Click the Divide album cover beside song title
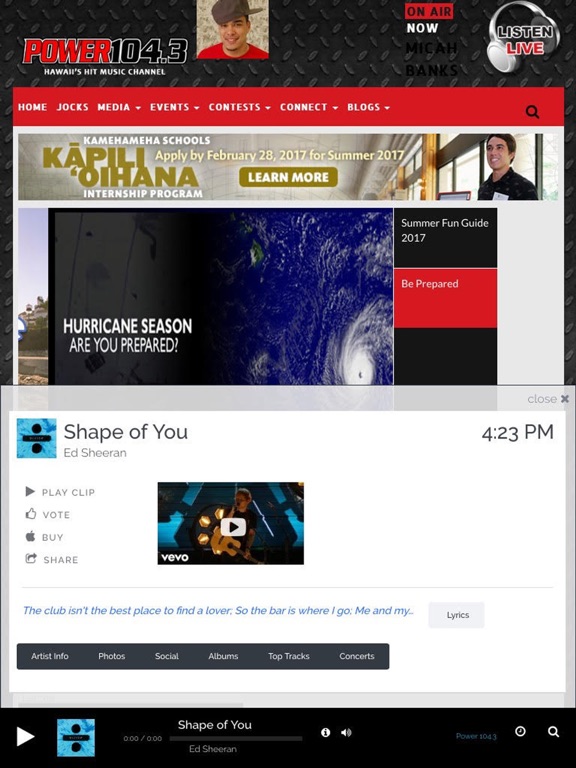Screen dimensions: 576x768 tap(37, 438)
